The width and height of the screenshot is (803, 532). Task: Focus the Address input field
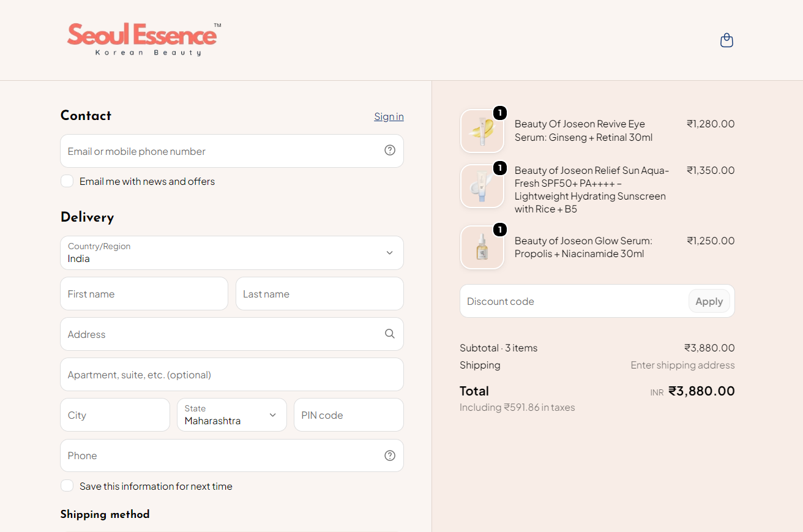click(x=232, y=334)
